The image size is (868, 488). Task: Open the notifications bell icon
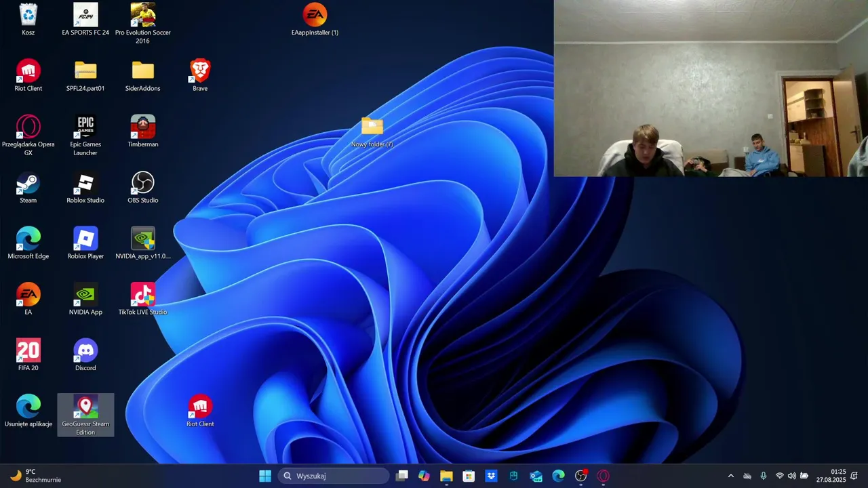(854, 476)
